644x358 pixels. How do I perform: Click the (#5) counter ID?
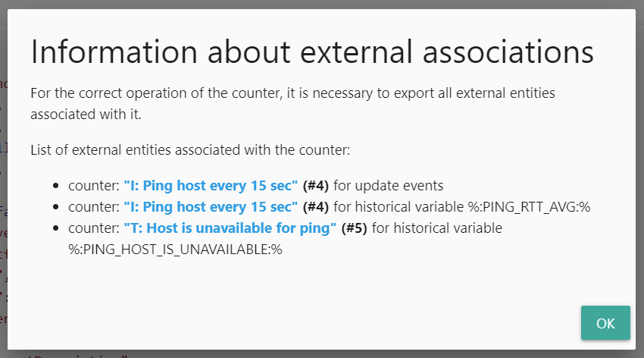coord(354,228)
